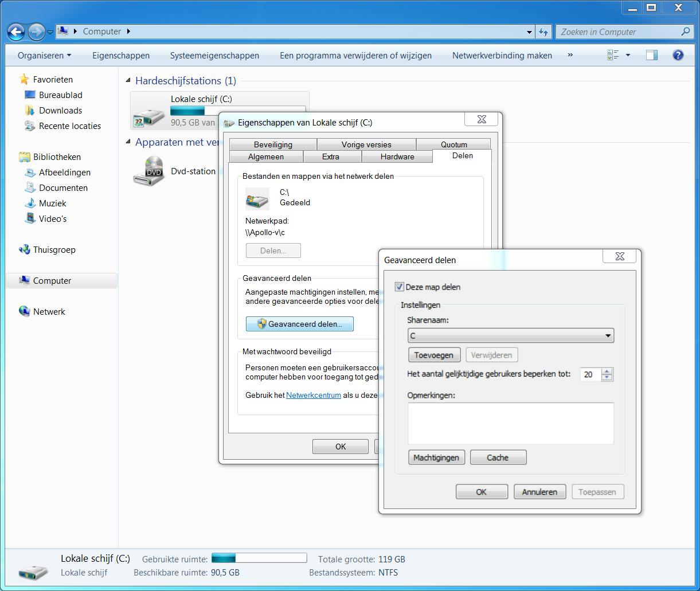The height and width of the screenshot is (591, 700).
Task: Click the Machtigingen button
Action: [x=436, y=457]
